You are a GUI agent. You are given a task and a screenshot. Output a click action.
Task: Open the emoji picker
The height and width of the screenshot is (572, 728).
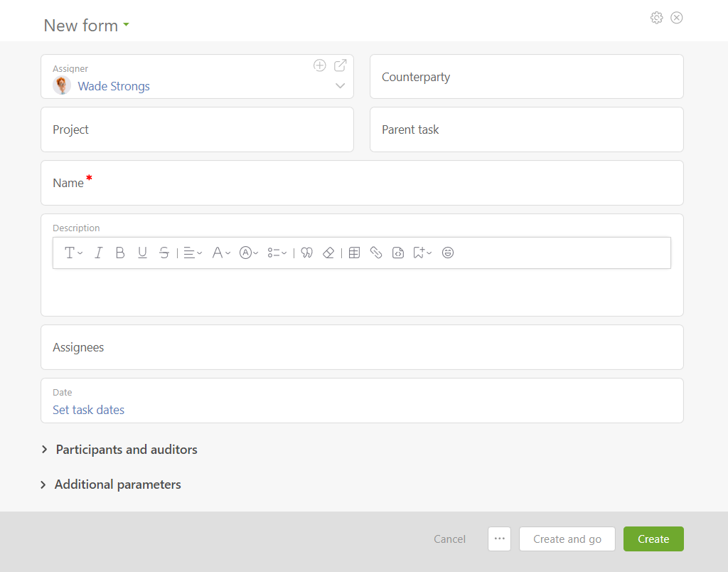(448, 253)
